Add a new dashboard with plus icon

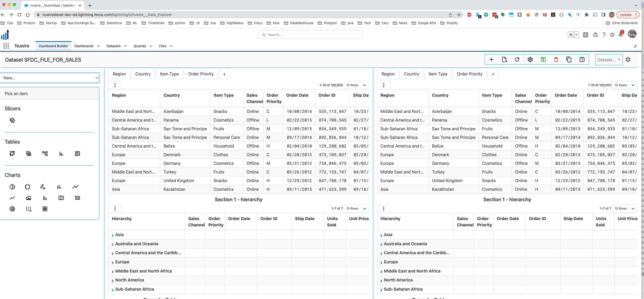(491, 60)
